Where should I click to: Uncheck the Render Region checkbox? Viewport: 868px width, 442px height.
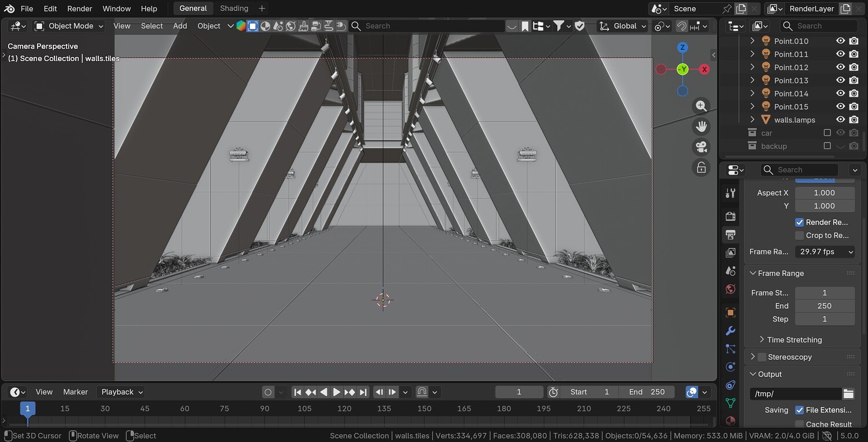(800, 222)
